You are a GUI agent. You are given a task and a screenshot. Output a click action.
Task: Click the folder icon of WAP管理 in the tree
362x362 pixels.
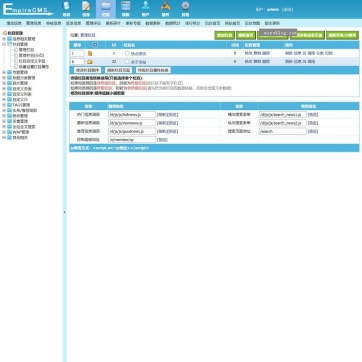pos(9,132)
